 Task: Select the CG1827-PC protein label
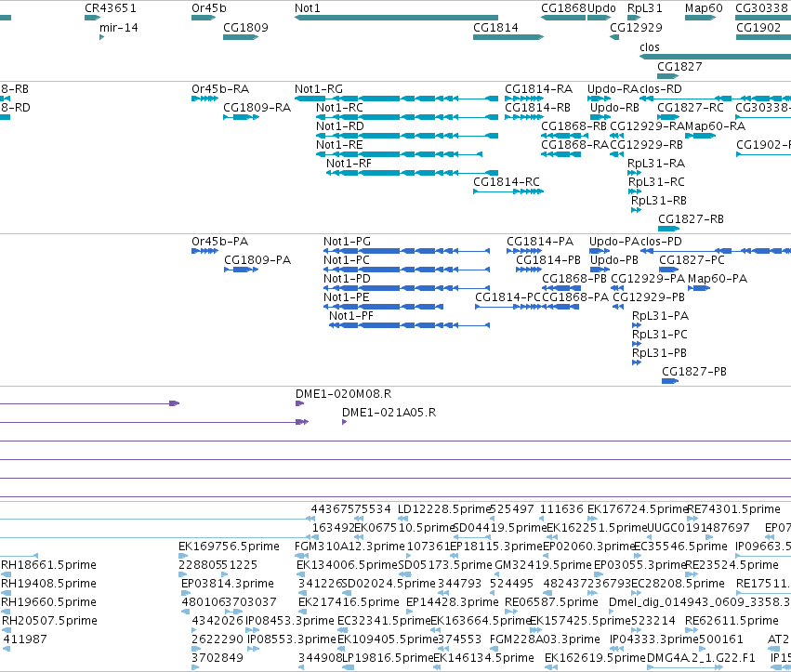[692, 260]
